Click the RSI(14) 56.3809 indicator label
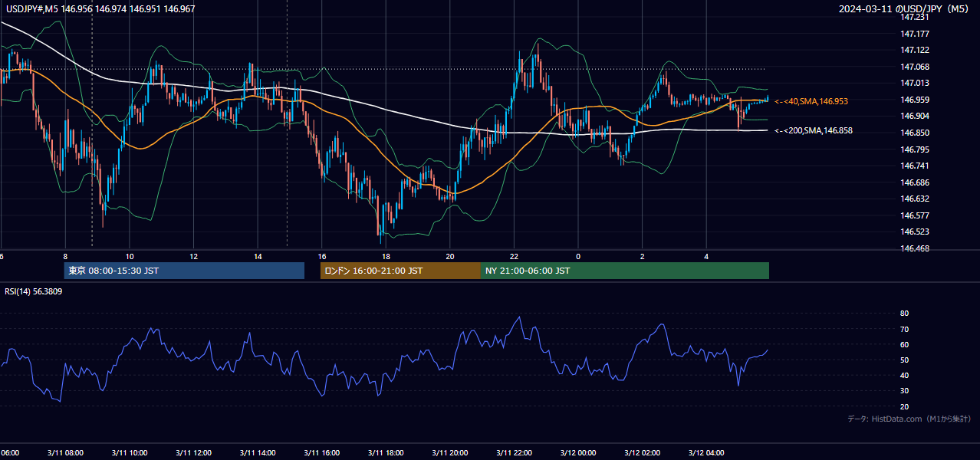The height and width of the screenshot is (460, 980). tap(34, 291)
